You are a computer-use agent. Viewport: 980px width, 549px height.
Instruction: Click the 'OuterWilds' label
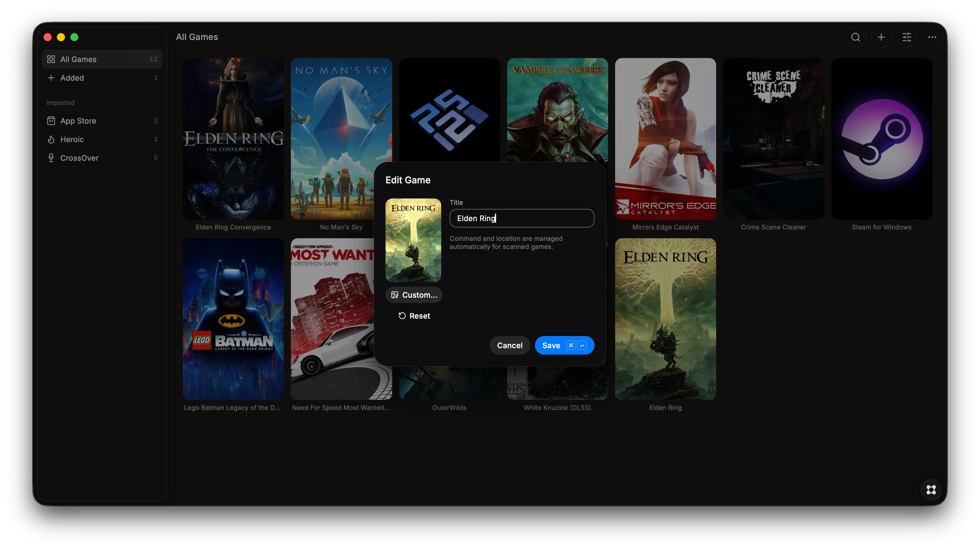[x=449, y=408]
